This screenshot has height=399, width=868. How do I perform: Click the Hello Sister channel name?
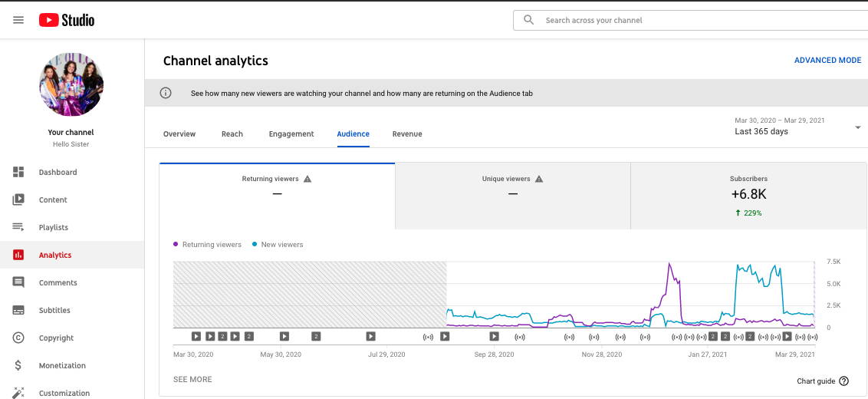pyautogui.click(x=71, y=144)
